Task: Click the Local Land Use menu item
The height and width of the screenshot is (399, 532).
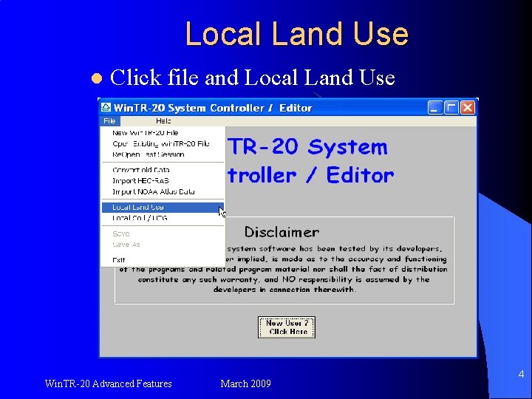Action: click(x=163, y=208)
